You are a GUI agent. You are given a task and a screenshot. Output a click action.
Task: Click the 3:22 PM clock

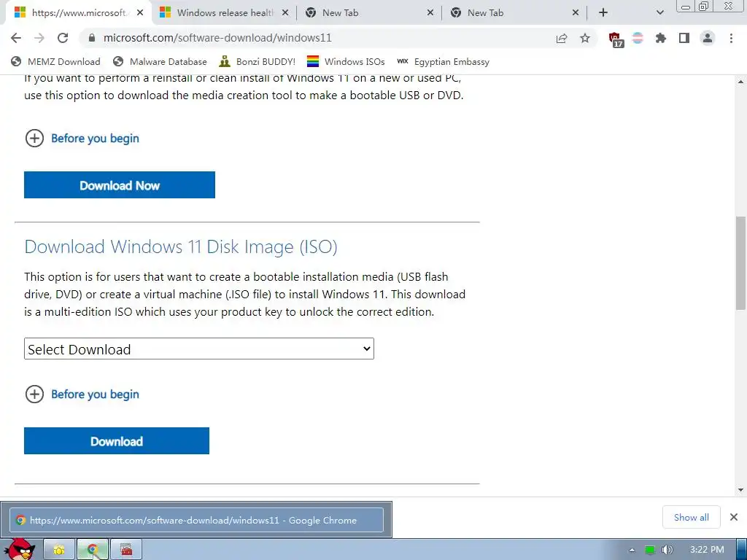[x=707, y=550]
